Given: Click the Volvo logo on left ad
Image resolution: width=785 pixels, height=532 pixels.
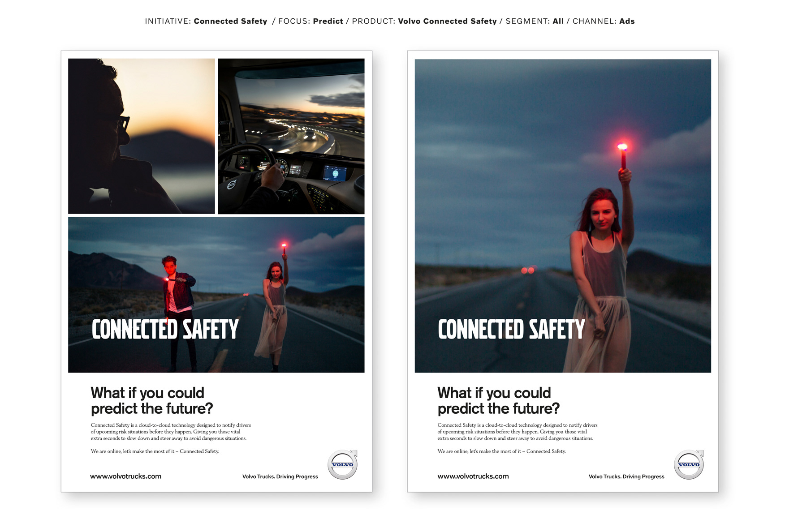Looking at the screenshot, I should click(343, 464).
